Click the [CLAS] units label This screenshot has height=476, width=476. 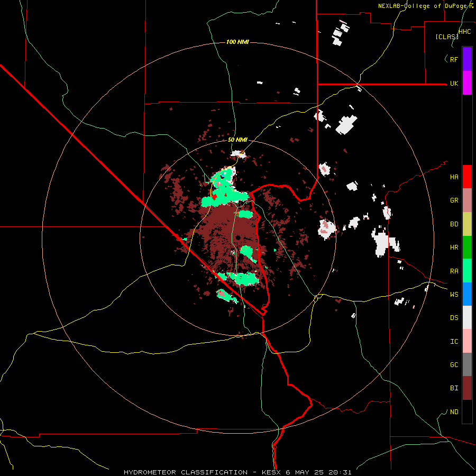[x=447, y=36]
